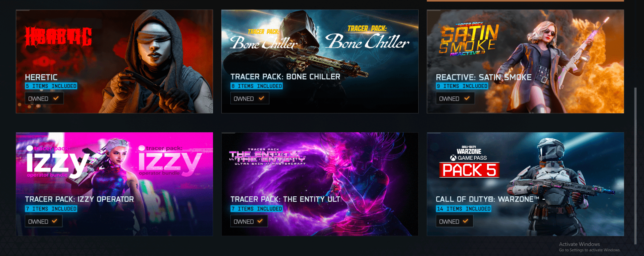This screenshot has height=256, width=644.
Task: Open the Heretic bundle card
Action: pos(114,61)
